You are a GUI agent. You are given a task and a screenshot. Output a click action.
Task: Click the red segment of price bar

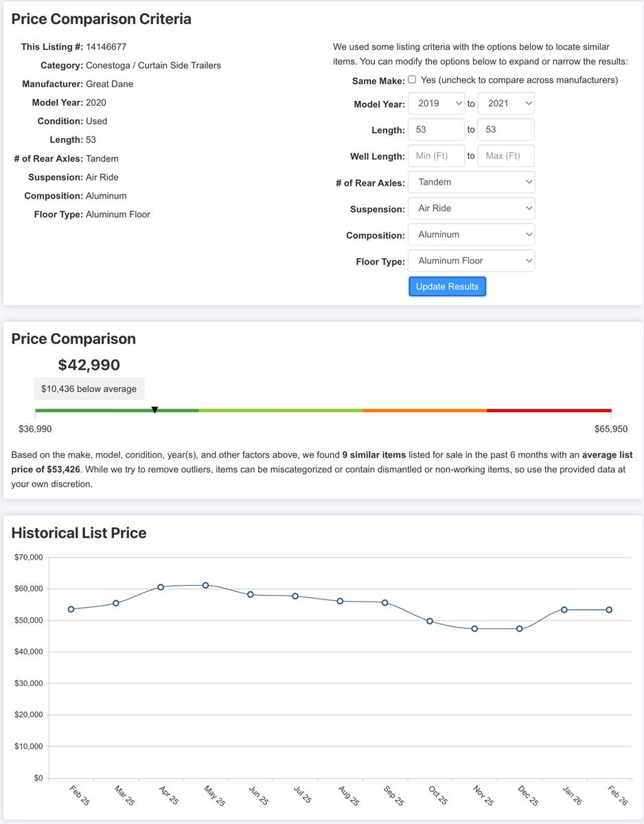(549, 411)
